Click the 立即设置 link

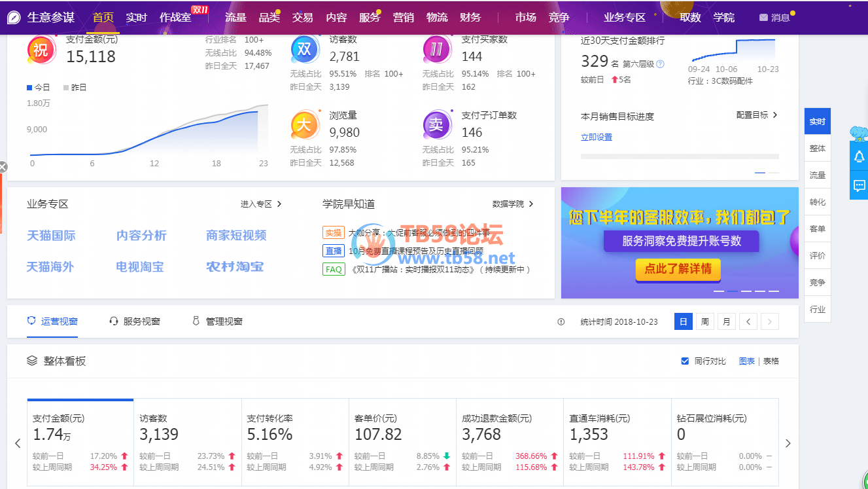(597, 137)
